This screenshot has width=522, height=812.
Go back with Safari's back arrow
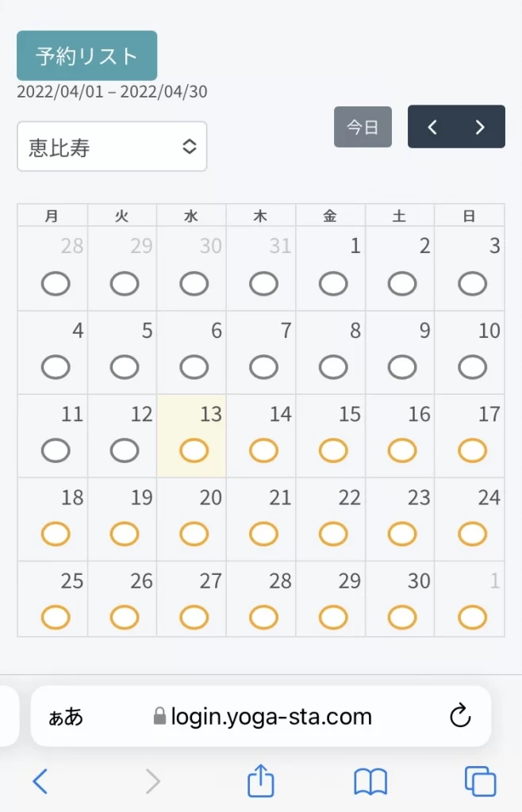[x=40, y=781]
